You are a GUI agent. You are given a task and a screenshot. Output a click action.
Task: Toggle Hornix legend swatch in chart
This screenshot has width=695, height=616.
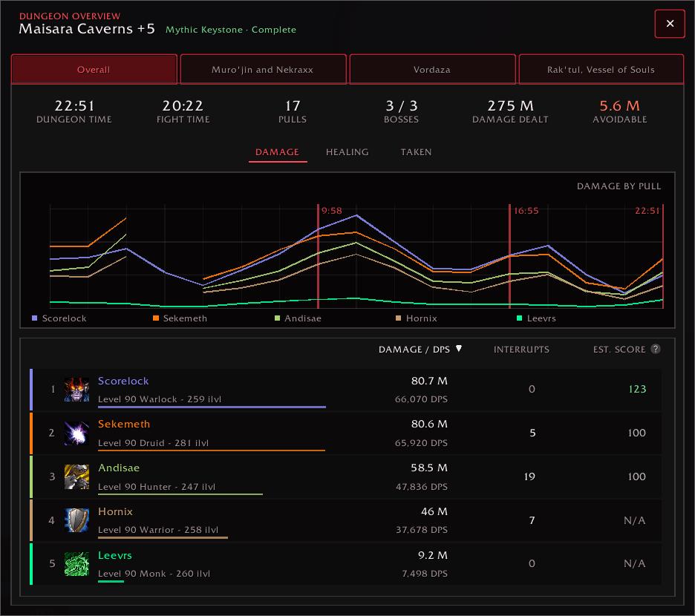pyautogui.click(x=398, y=318)
